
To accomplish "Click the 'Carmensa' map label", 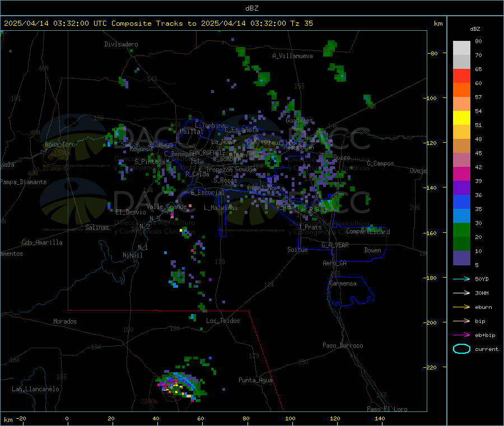I will coord(343,283).
